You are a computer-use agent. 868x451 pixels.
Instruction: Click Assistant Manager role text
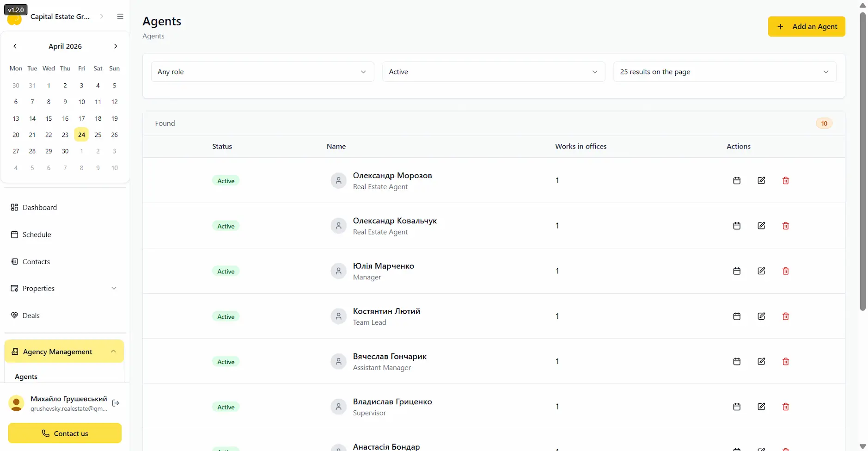point(382,368)
